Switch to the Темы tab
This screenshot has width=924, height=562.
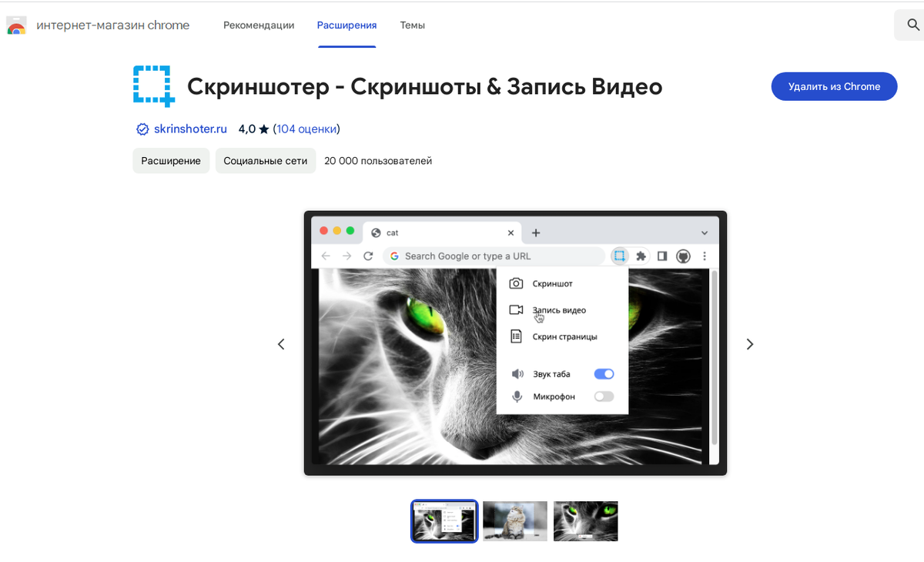[412, 25]
